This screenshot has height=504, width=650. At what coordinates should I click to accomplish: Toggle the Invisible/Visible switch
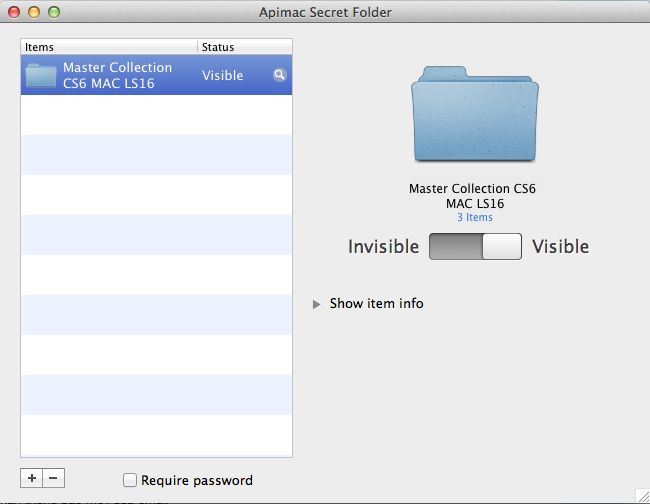coord(475,247)
